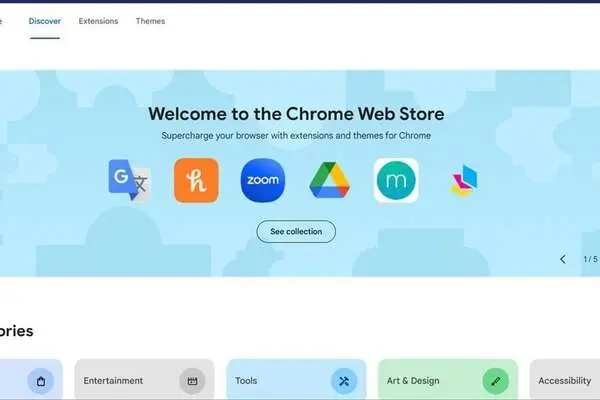Click the See collection button
This screenshot has width=600, height=400.
[x=296, y=232]
